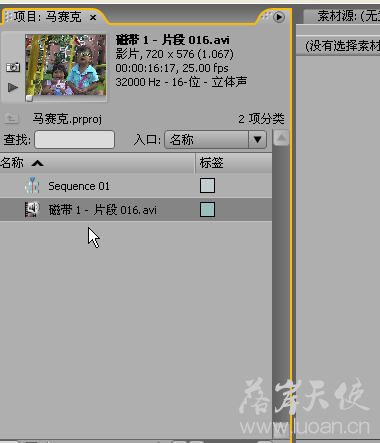This screenshot has height=443, width=380.
Task: Click the parent folder up-arrow icon
Action: pos(11,118)
